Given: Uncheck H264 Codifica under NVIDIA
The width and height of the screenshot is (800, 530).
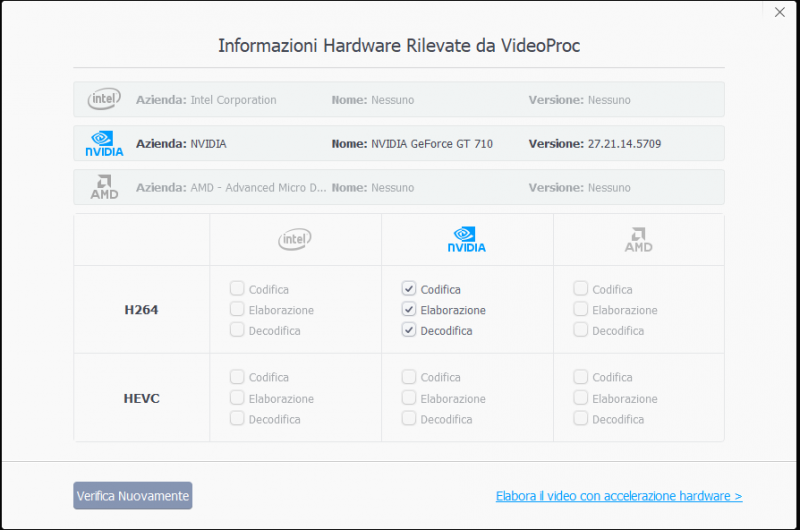Looking at the screenshot, I should pyautogui.click(x=409, y=289).
